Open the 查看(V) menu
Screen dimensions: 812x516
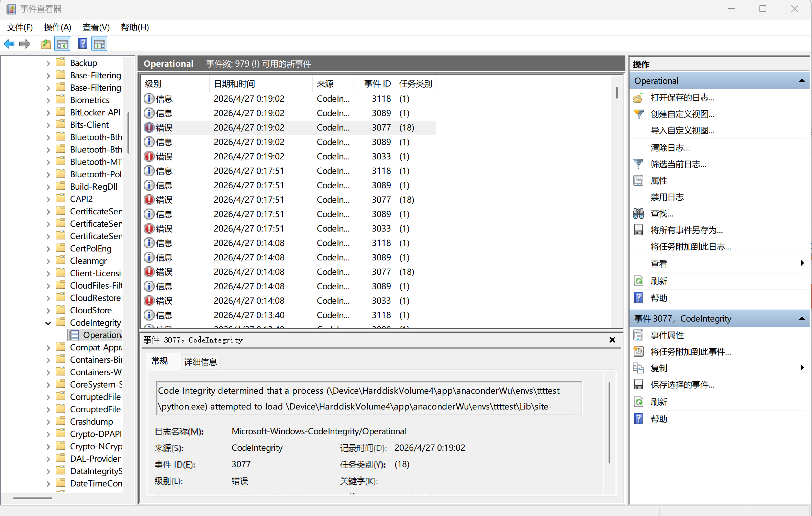coord(96,27)
